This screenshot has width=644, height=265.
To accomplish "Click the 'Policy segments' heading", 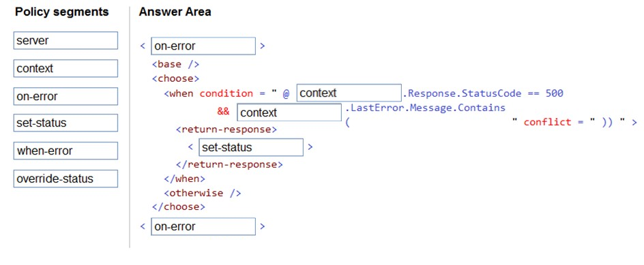I will point(62,12).
